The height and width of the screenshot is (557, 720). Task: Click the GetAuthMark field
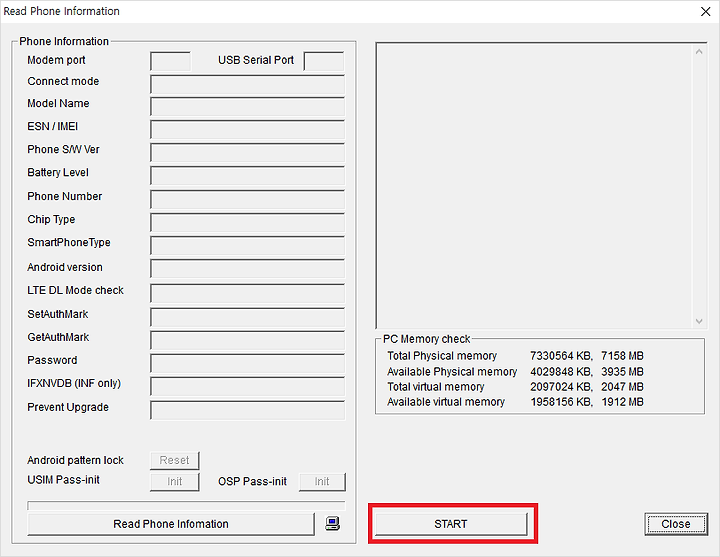pyautogui.click(x=248, y=340)
